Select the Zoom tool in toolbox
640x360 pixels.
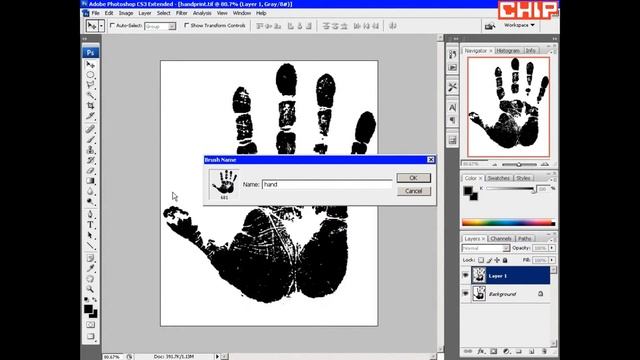click(90, 289)
